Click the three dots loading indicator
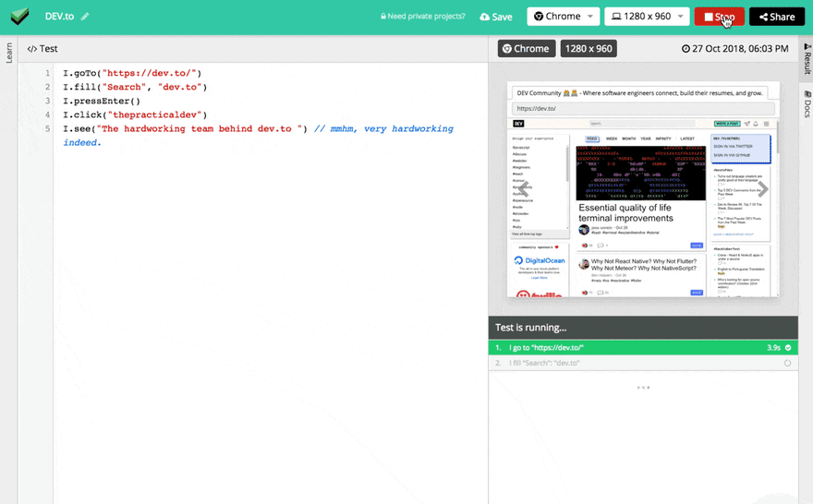Viewport: 813px width, 504px height. [x=643, y=388]
